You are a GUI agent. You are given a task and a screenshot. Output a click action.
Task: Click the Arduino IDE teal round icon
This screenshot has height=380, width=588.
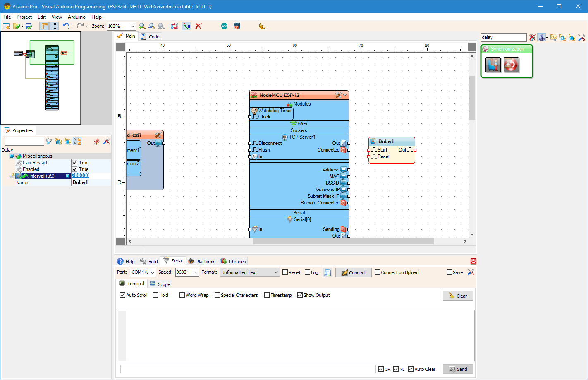coord(224,26)
